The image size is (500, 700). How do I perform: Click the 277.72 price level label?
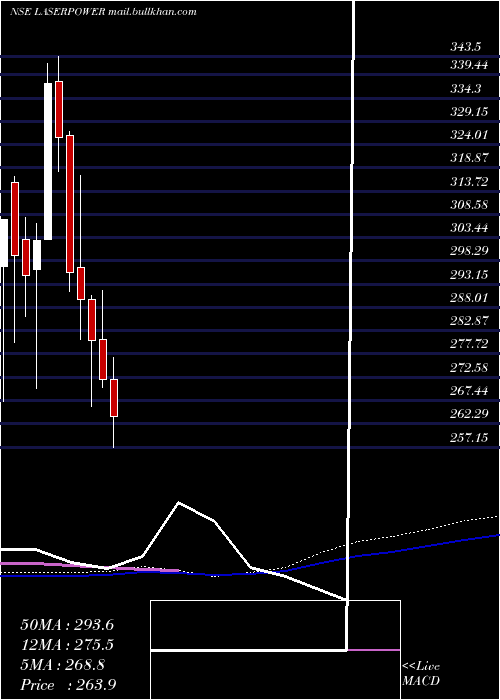pos(469,344)
